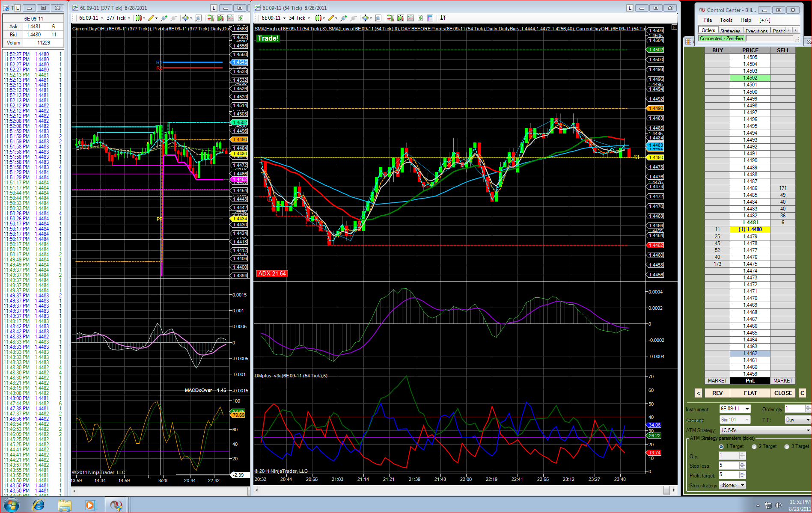Viewport: 812px width, 513px height.
Task: Open Windows Start menu
Action: pos(11,505)
